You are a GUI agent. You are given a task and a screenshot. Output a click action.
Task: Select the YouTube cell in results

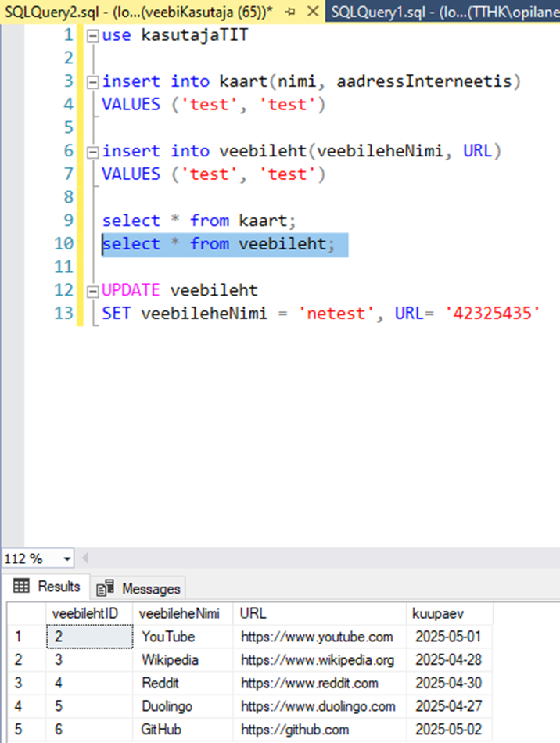click(167, 637)
